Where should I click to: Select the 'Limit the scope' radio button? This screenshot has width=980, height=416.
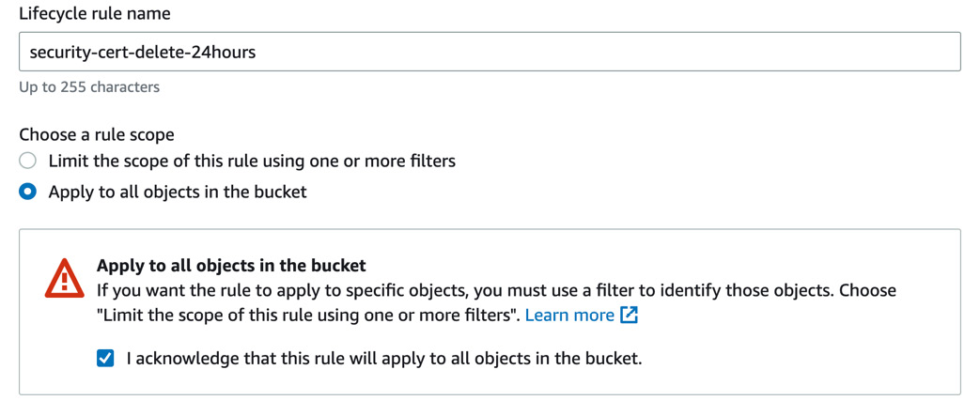(x=27, y=162)
